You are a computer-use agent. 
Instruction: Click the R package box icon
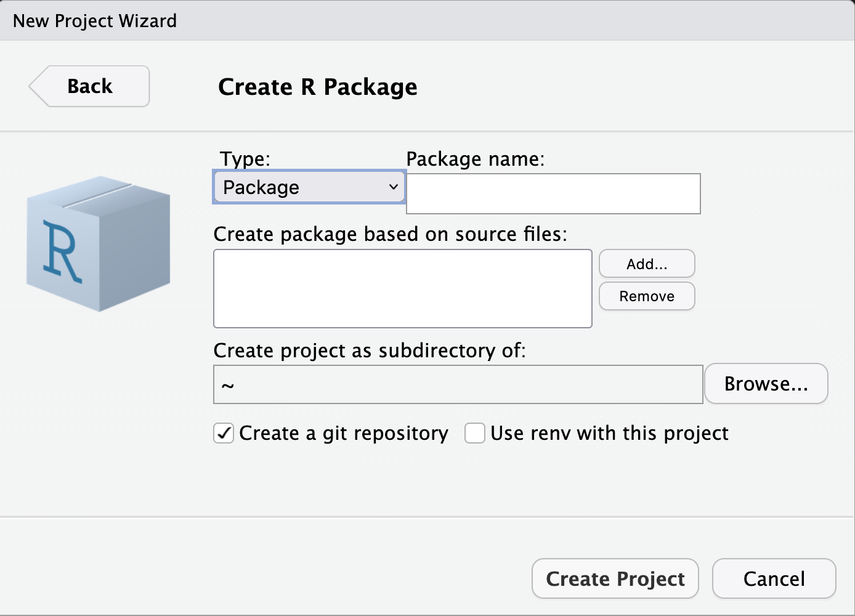click(x=98, y=244)
